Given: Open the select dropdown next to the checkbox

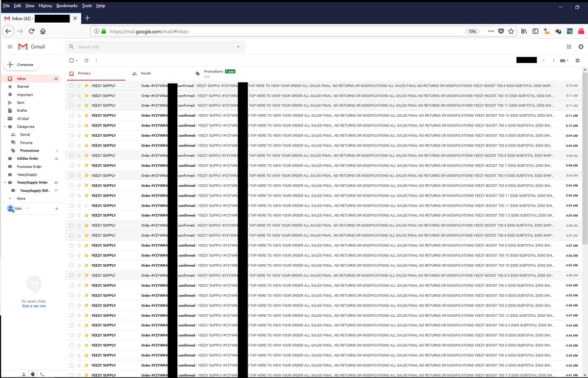Looking at the screenshot, I should [x=76, y=60].
